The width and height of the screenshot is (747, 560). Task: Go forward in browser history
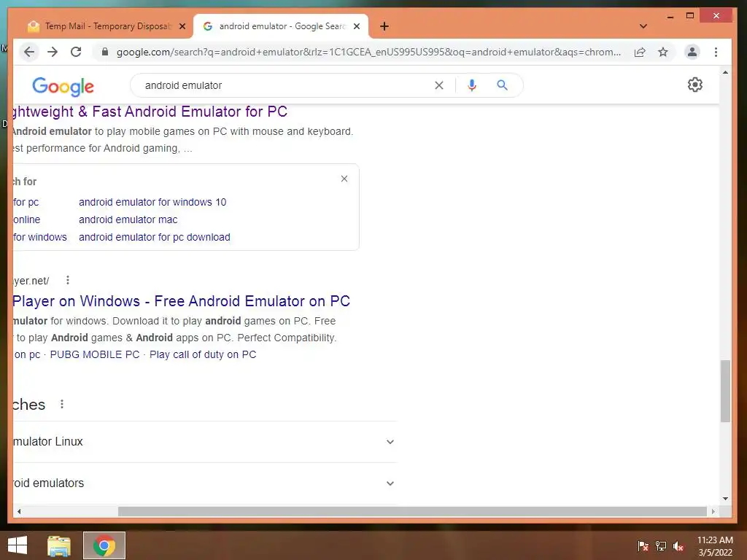(53, 52)
